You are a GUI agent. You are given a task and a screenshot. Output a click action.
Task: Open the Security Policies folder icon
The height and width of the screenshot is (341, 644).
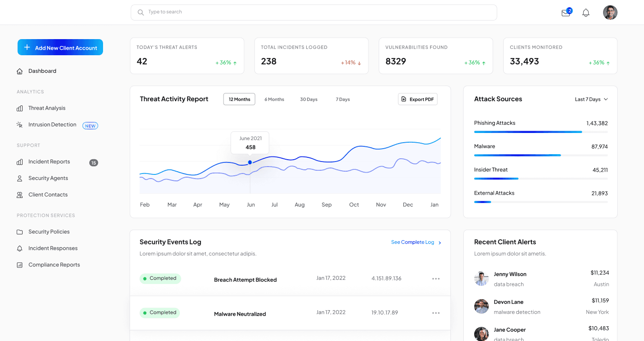[x=19, y=231]
